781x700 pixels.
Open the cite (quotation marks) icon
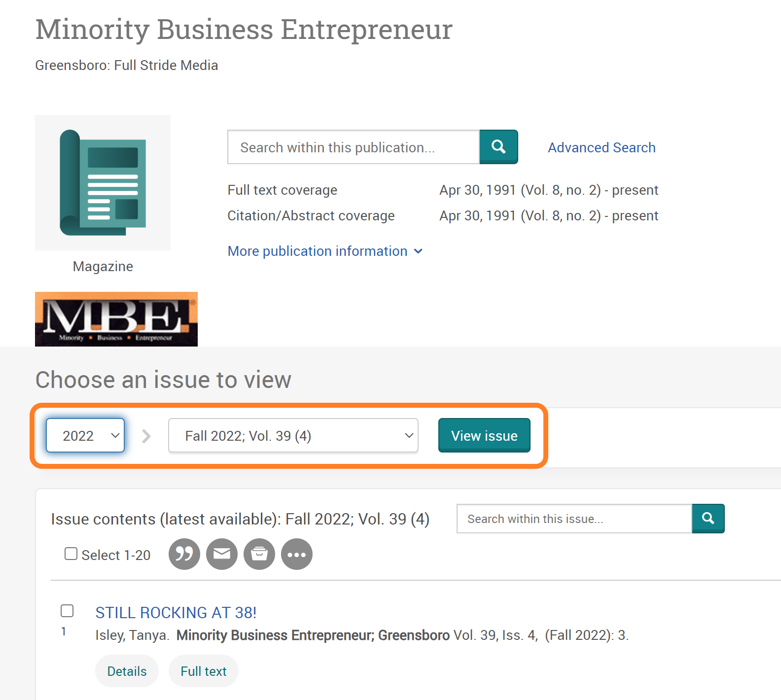184,554
